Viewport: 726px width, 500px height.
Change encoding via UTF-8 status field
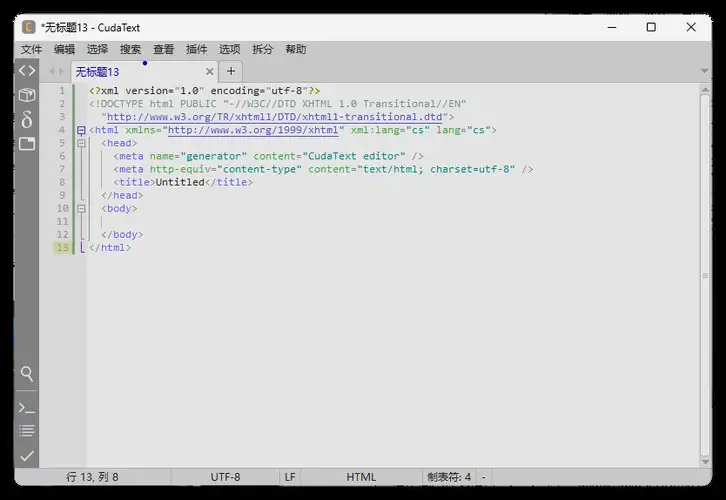(225, 477)
